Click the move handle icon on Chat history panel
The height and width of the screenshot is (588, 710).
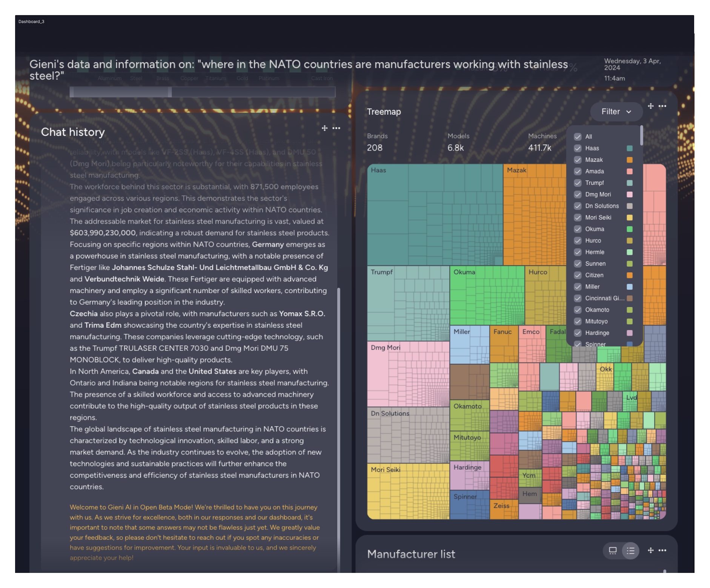pos(324,128)
